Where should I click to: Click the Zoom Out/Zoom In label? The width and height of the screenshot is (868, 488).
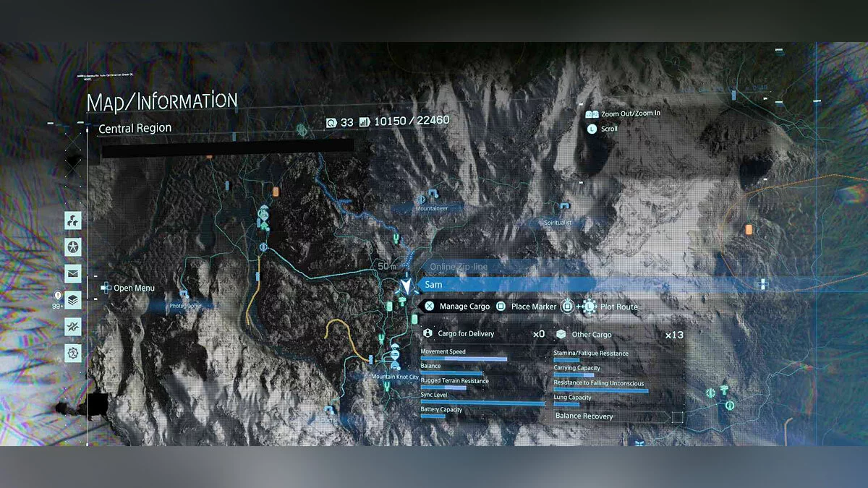(631, 114)
